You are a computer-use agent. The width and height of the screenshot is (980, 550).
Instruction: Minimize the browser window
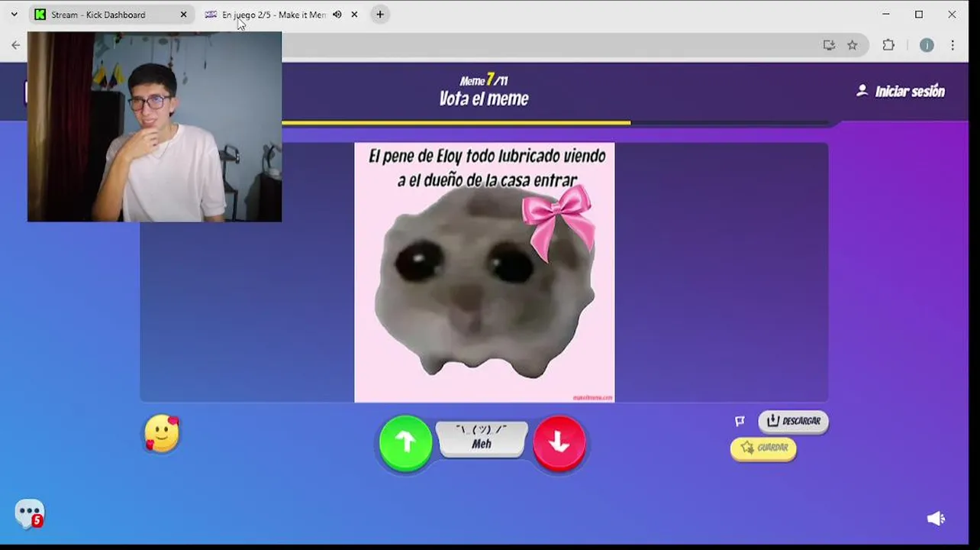click(x=885, y=15)
